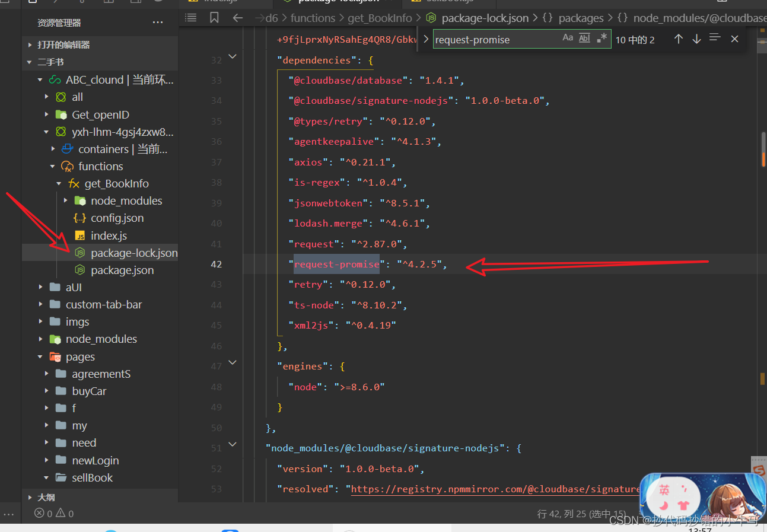Image resolution: width=767 pixels, height=532 pixels.
Task: Open explorer panel more actions (...)
Action: point(157,23)
